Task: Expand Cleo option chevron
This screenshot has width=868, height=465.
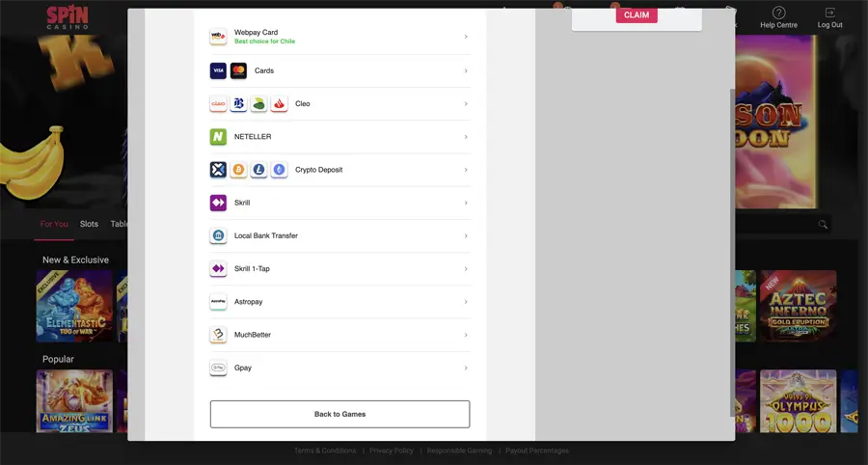Action: click(466, 103)
